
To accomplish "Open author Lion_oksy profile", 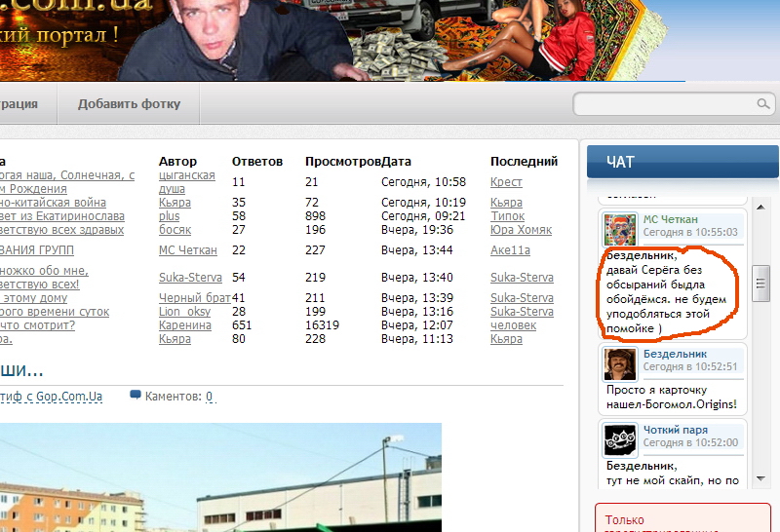I will [x=184, y=312].
